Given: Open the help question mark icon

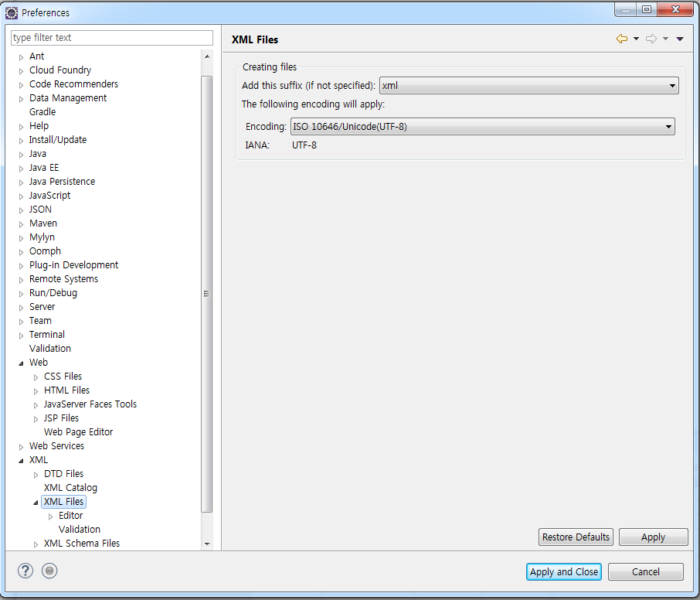Looking at the screenshot, I should pos(25,571).
